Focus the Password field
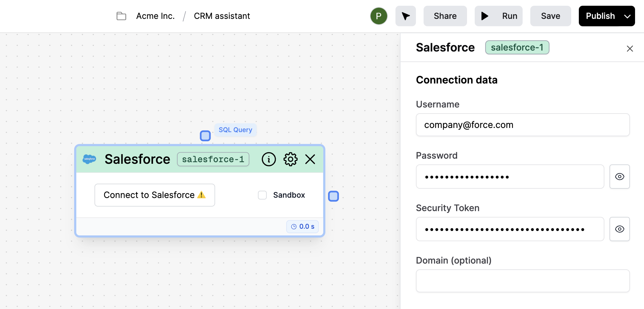The image size is (644, 309). (x=510, y=177)
